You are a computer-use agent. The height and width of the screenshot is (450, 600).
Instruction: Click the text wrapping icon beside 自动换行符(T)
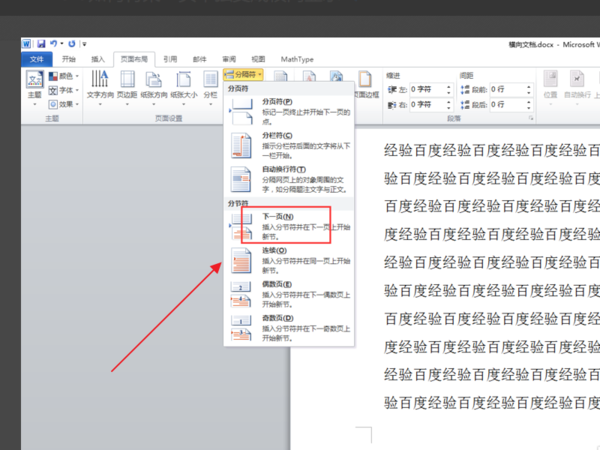[x=241, y=179]
